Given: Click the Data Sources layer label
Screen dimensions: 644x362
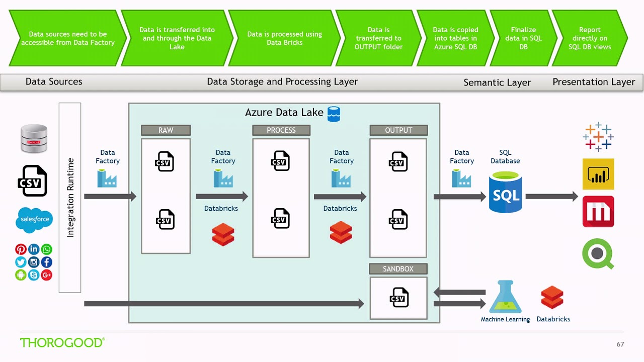Looking at the screenshot, I should (54, 81).
